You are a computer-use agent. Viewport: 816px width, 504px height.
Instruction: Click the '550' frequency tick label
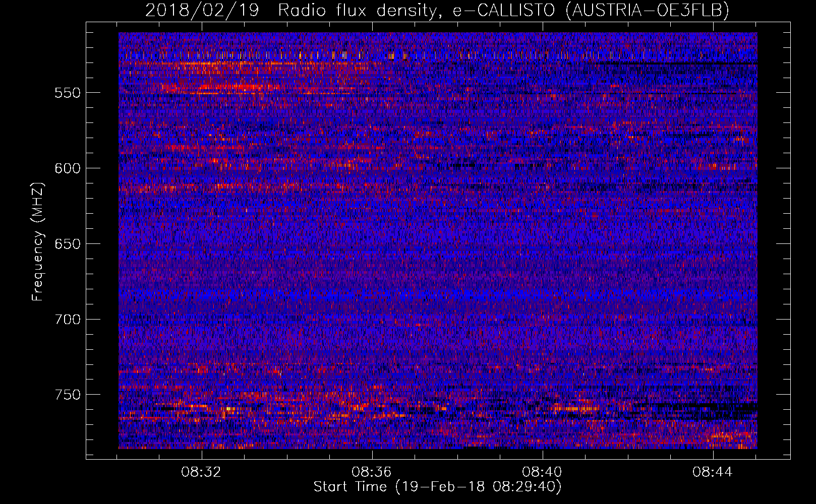tap(68, 93)
